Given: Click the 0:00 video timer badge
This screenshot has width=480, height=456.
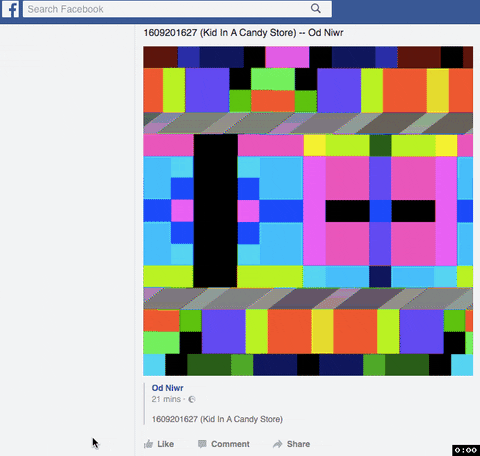Looking at the screenshot, I should (466, 450).
